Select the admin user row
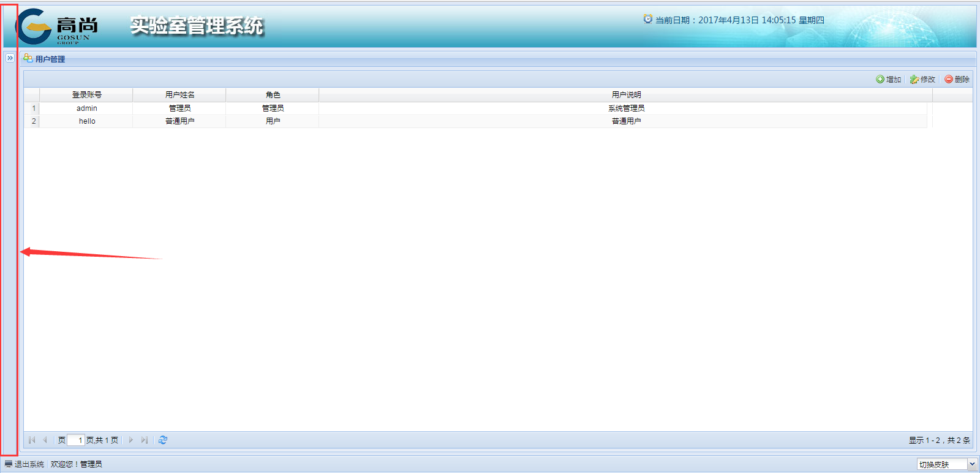Screen dimensions: 980x473 pos(87,108)
